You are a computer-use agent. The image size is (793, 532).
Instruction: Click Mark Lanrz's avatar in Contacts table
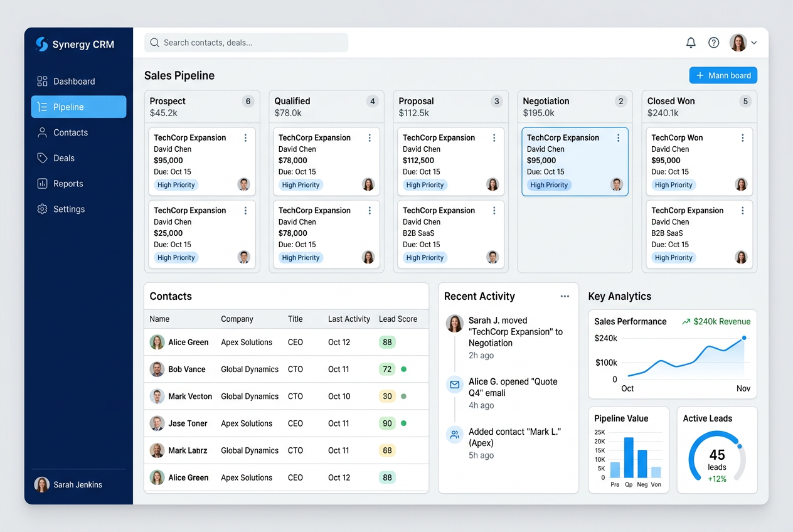pyautogui.click(x=157, y=450)
